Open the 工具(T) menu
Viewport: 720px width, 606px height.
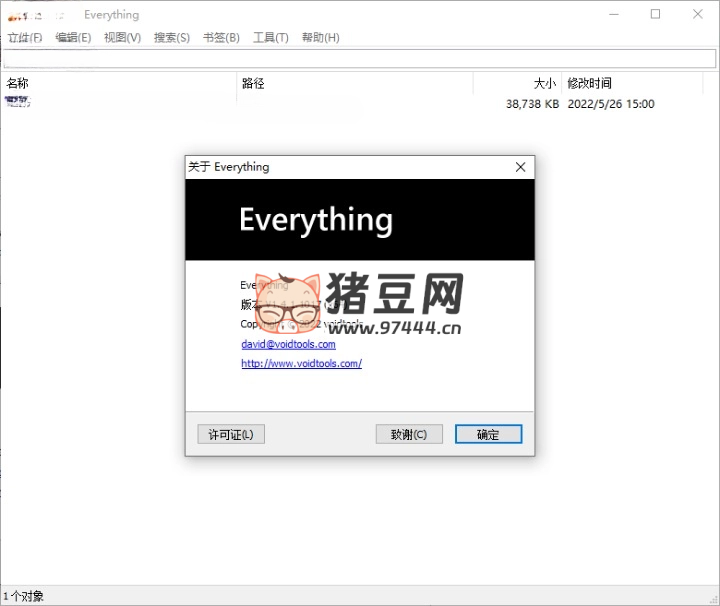click(270, 38)
